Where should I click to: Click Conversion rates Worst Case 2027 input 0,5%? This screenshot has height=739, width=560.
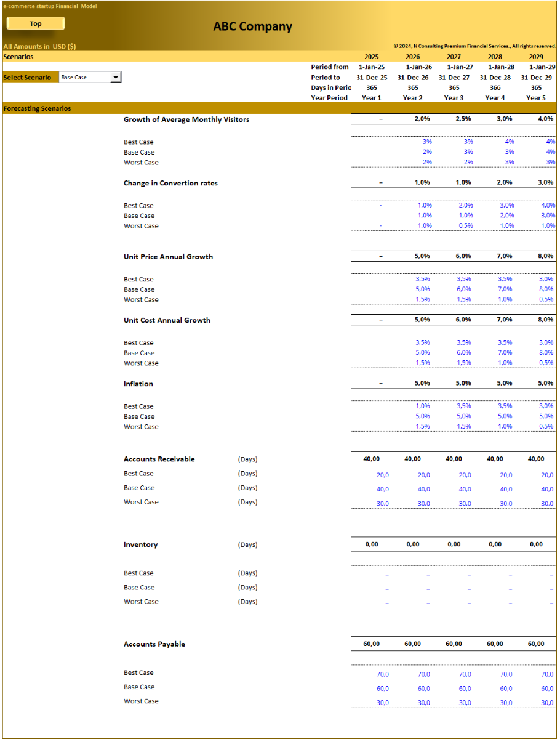pyautogui.click(x=466, y=226)
